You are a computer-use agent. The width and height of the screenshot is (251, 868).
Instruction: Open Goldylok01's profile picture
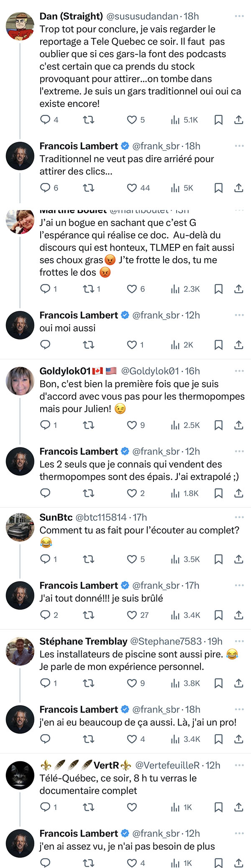pos(20,381)
